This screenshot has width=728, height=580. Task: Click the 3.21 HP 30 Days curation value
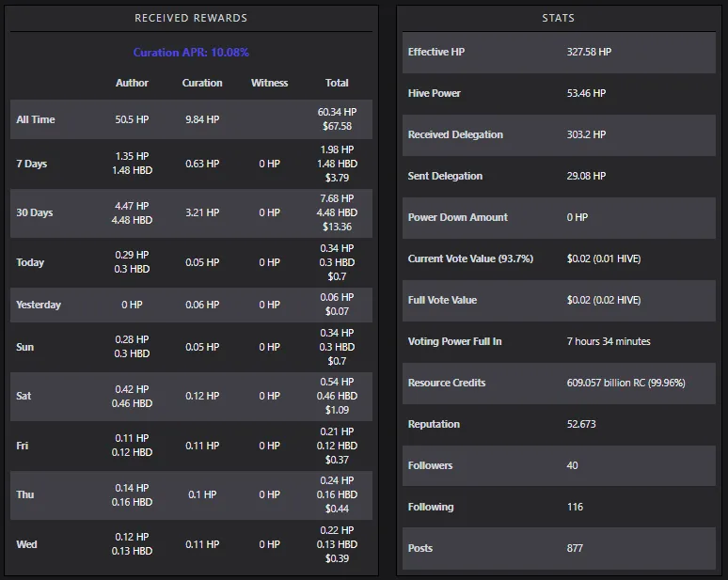202,212
